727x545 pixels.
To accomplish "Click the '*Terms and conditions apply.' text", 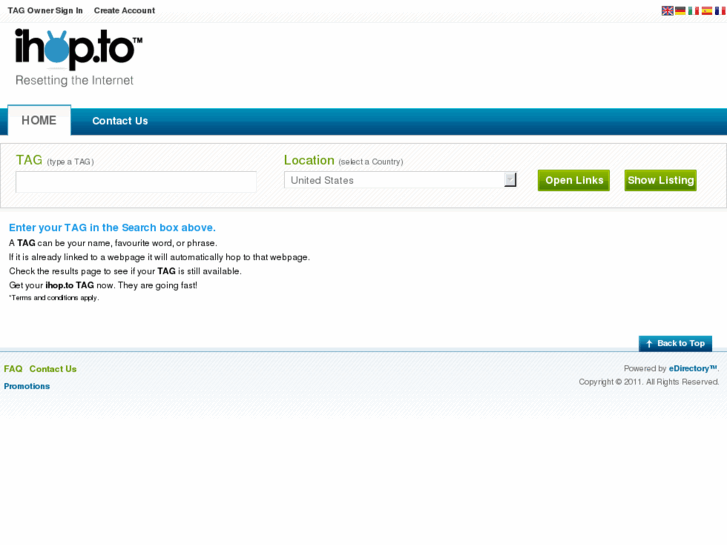I will click(x=54, y=298).
